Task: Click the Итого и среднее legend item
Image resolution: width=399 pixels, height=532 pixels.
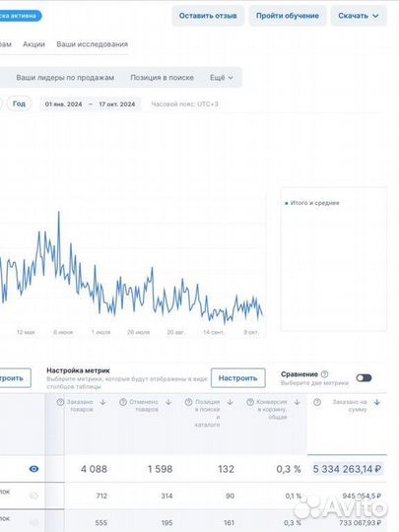Action: pos(312,203)
